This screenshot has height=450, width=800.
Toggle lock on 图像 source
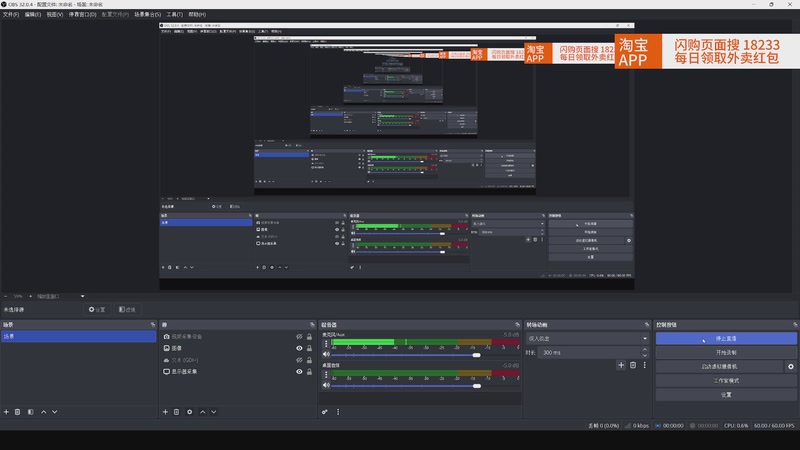pos(309,348)
